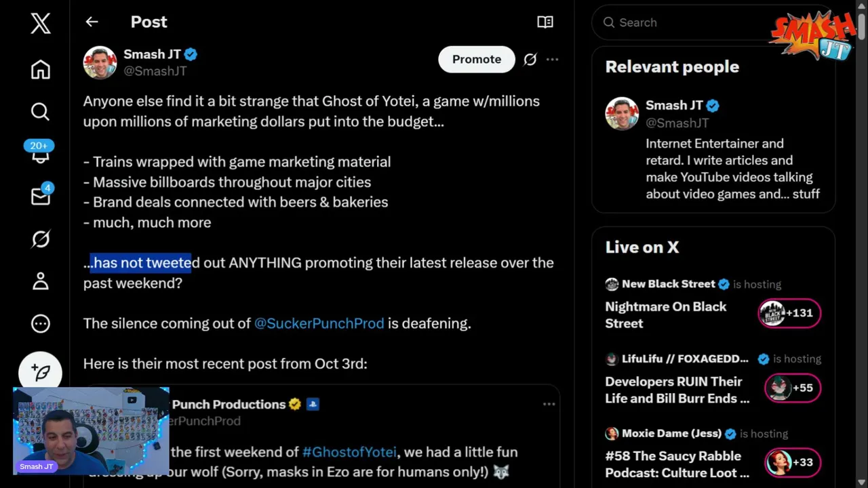Open Smash JT avatar in Relevant people
Screen dimensions: 868x488
[x=622, y=114]
